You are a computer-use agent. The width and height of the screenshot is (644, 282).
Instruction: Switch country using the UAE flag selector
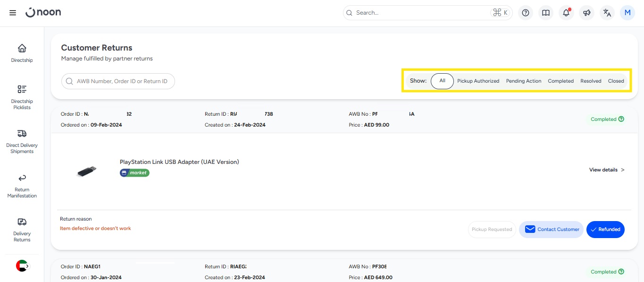click(22, 266)
